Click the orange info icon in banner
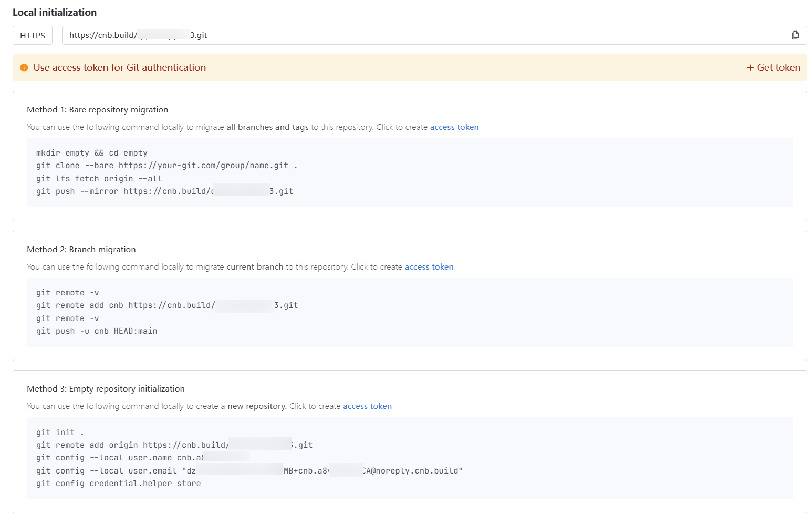The image size is (812, 524). tap(24, 68)
